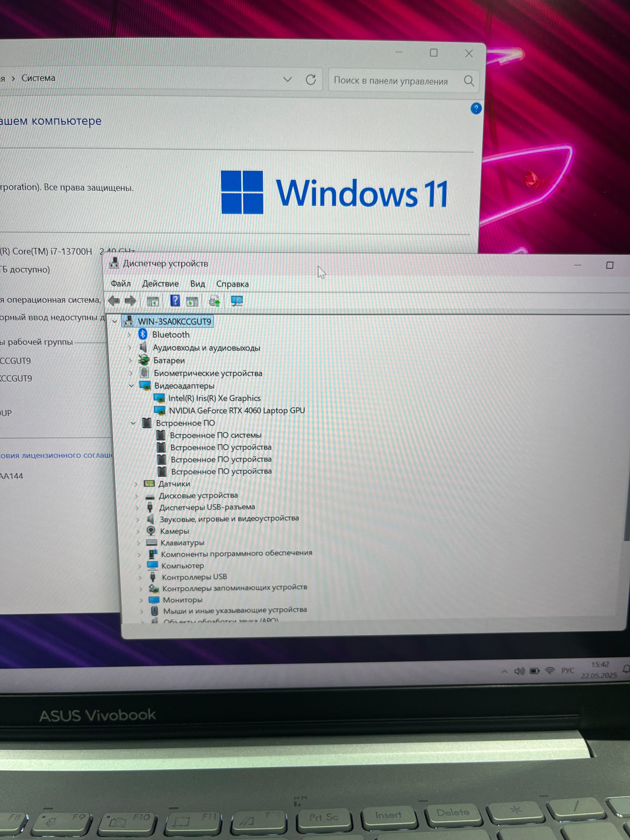Show hidden tray icons with the chevron
The width and height of the screenshot is (630, 840).
(504, 671)
